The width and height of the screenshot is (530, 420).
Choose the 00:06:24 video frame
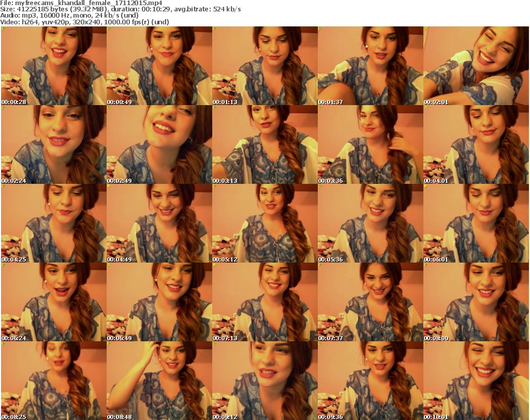[54, 302]
